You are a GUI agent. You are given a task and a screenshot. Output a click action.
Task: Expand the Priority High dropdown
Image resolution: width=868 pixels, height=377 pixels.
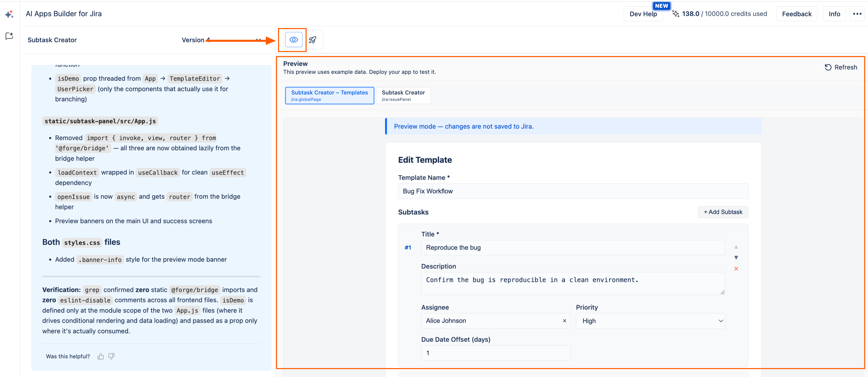point(650,321)
